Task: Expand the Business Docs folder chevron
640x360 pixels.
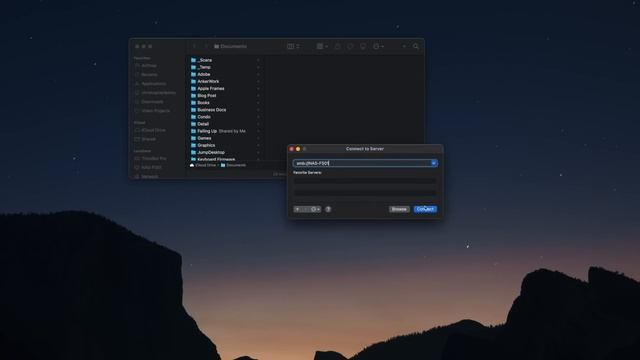Action: point(258,110)
